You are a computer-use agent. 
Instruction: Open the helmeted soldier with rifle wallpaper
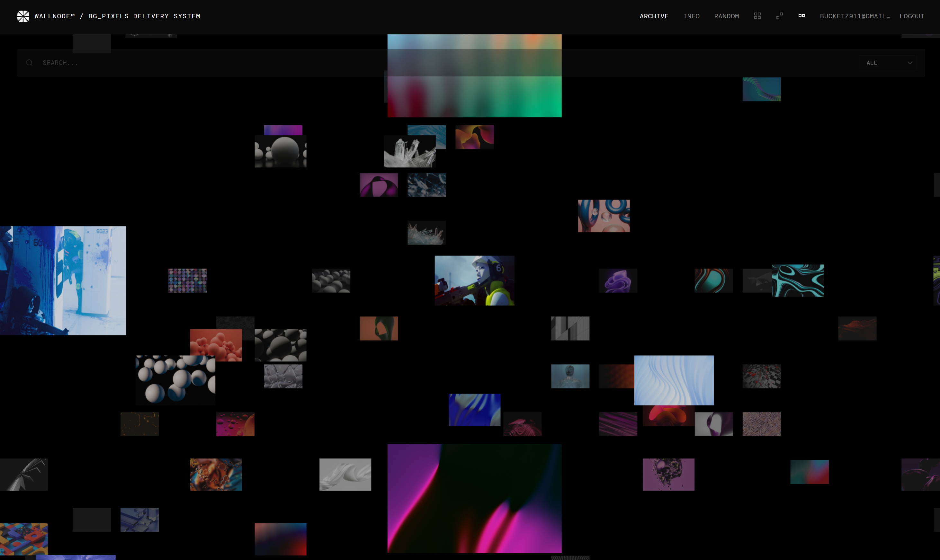pos(474,280)
